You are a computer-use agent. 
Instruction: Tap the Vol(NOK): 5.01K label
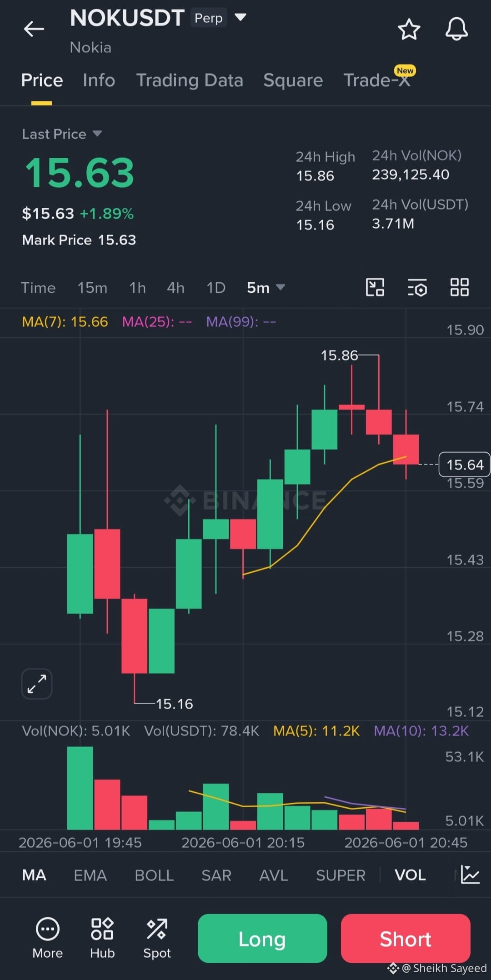pos(76,731)
